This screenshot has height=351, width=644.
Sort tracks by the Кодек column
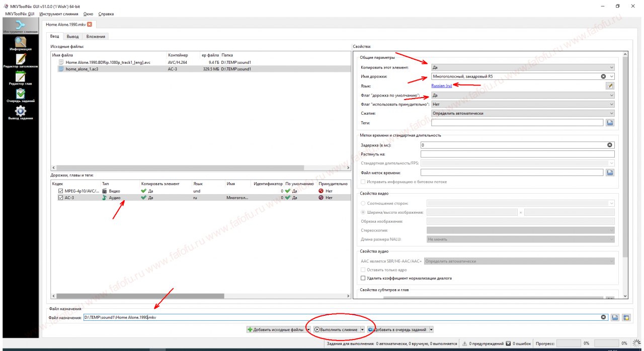pyautogui.click(x=75, y=184)
